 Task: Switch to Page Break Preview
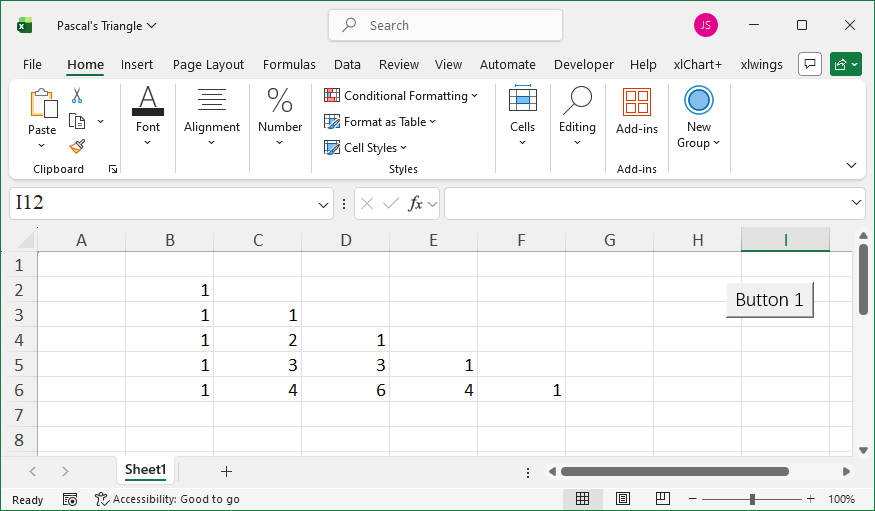tap(662, 499)
